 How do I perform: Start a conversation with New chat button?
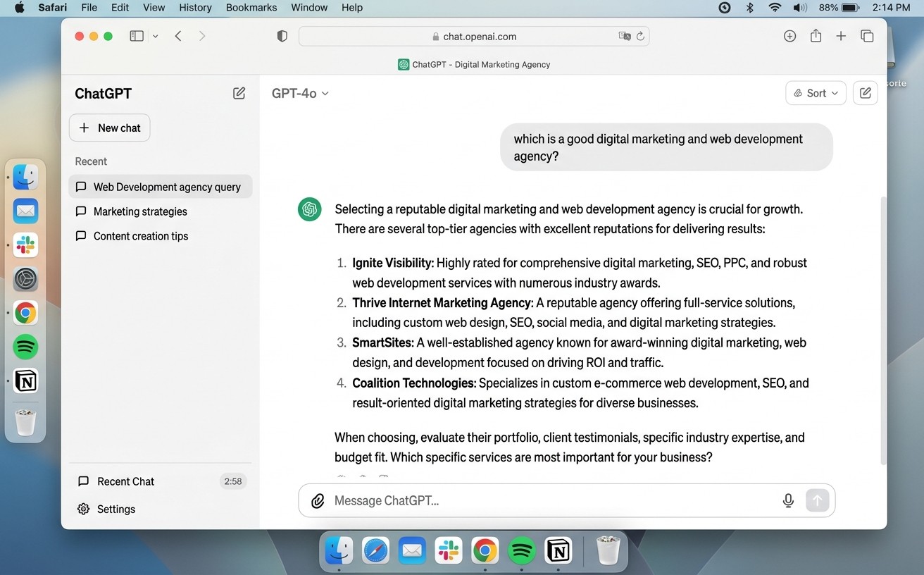pyautogui.click(x=110, y=128)
